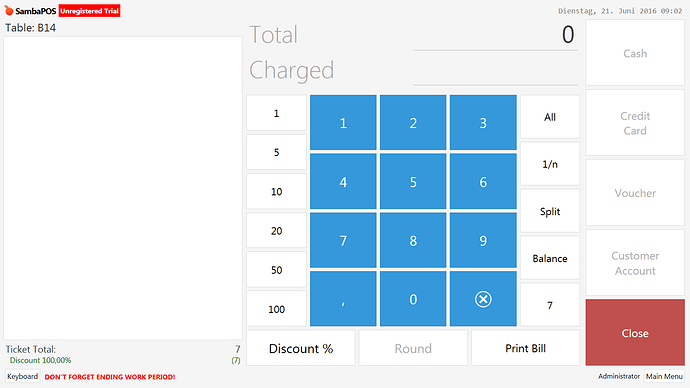Open the Main Menu
690x388 pixels.
pos(664,376)
